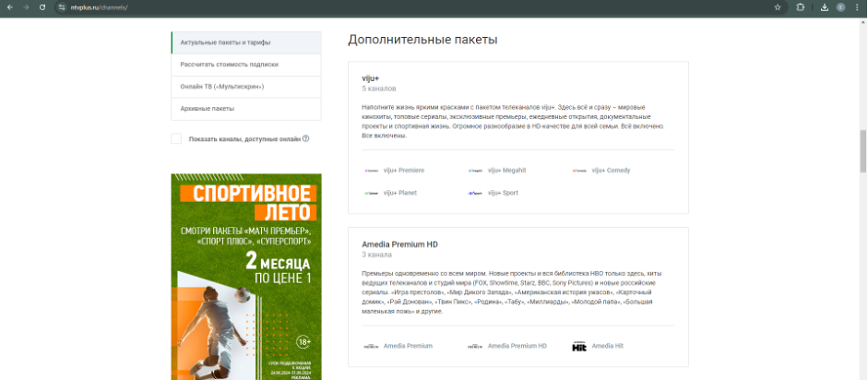View site information icon in address bar
This screenshot has height=380, width=868.
62,7
